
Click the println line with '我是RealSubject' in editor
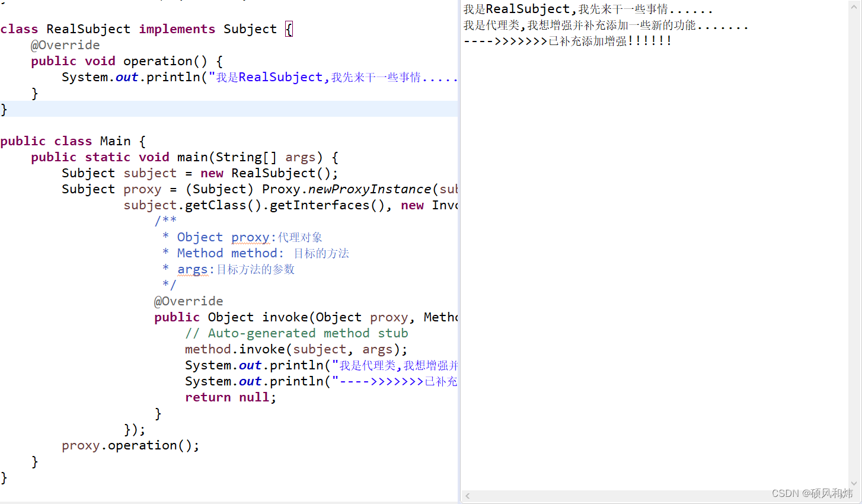[260, 77]
